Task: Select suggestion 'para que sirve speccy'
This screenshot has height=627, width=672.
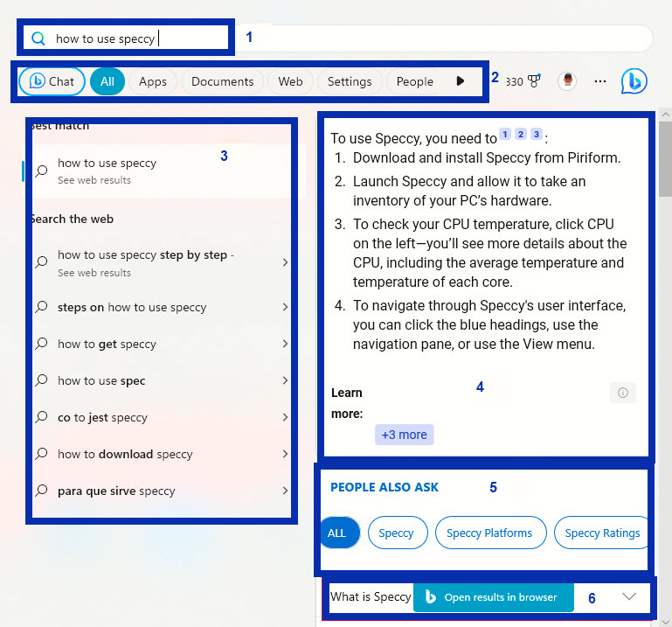Action: [x=116, y=491]
